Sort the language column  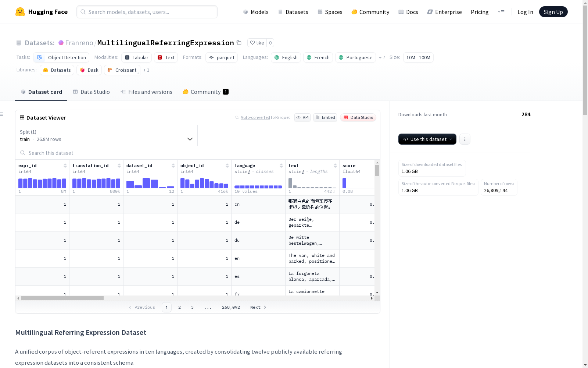[x=281, y=166]
